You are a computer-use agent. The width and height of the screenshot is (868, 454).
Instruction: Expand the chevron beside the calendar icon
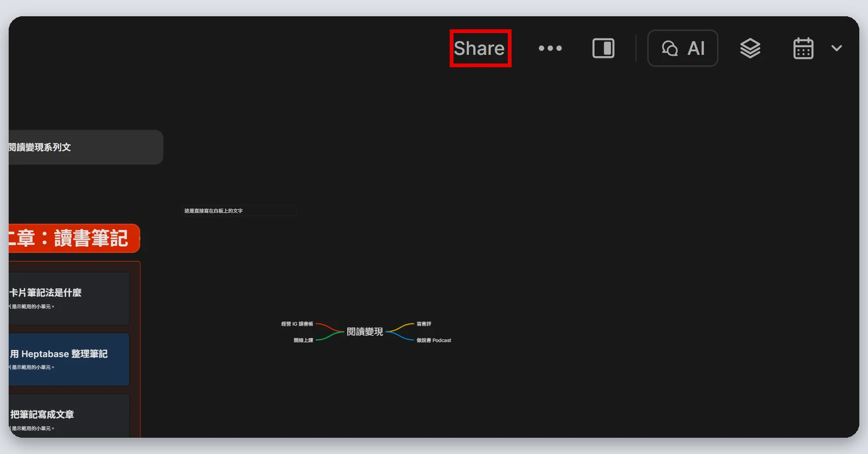click(837, 48)
